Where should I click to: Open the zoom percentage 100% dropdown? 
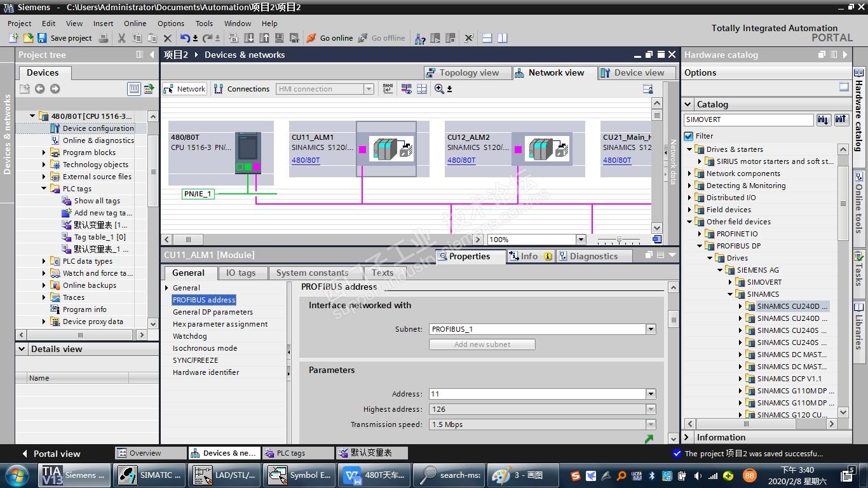click(x=581, y=240)
